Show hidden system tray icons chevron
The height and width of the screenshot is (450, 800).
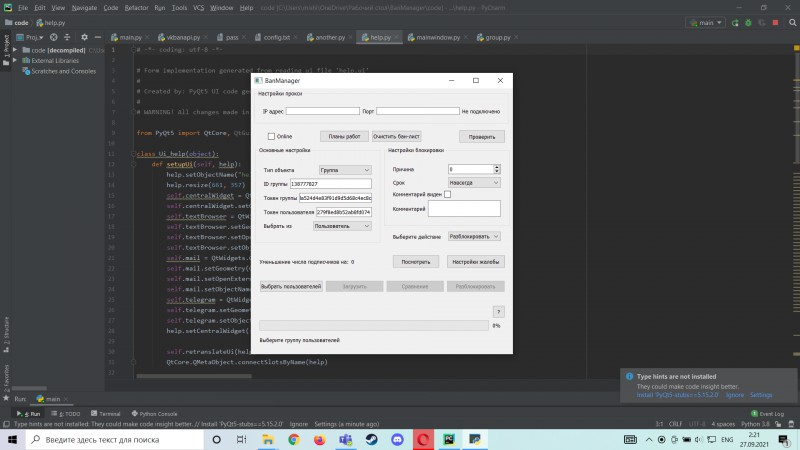(x=648, y=439)
